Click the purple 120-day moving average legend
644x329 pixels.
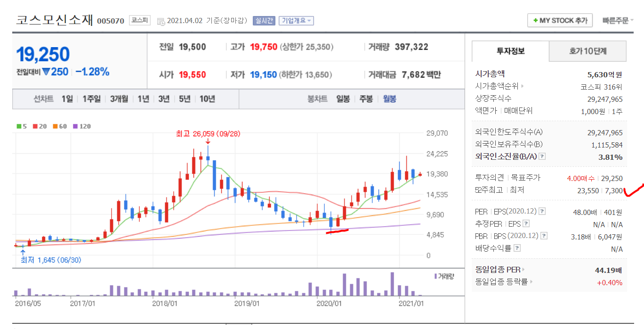pyautogui.click(x=82, y=126)
